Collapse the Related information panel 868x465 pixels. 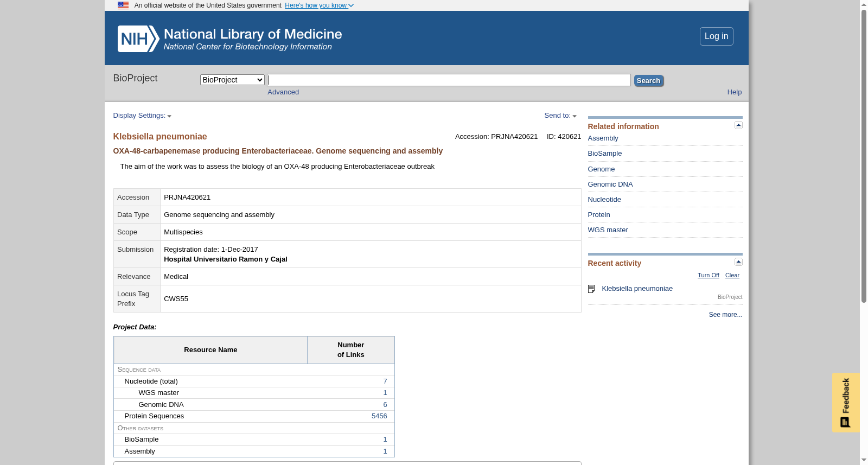[738, 125]
